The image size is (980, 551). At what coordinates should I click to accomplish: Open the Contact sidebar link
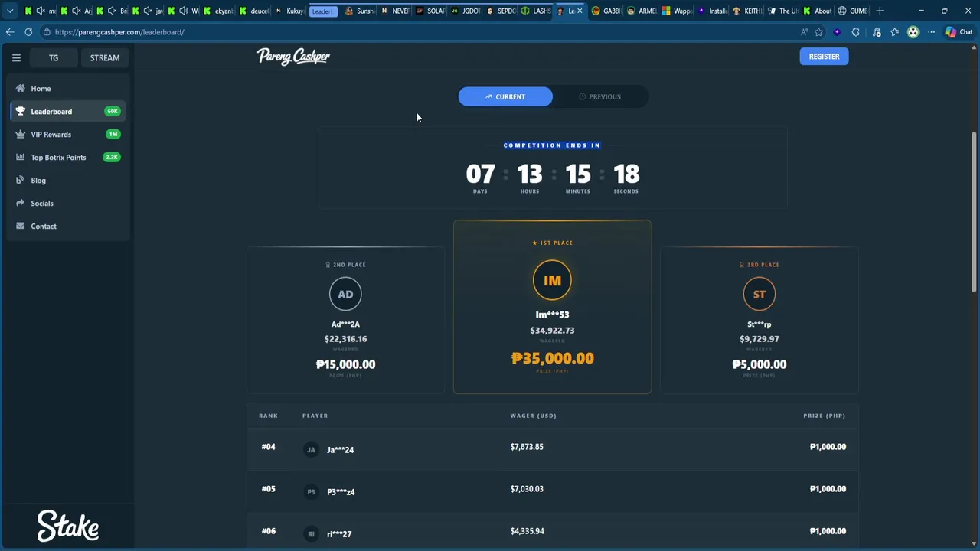69,227
